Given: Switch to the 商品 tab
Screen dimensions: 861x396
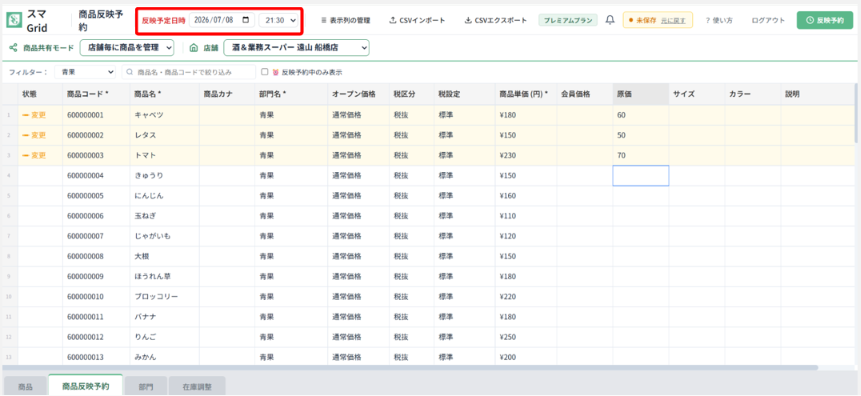Looking at the screenshot, I should pos(25,387).
